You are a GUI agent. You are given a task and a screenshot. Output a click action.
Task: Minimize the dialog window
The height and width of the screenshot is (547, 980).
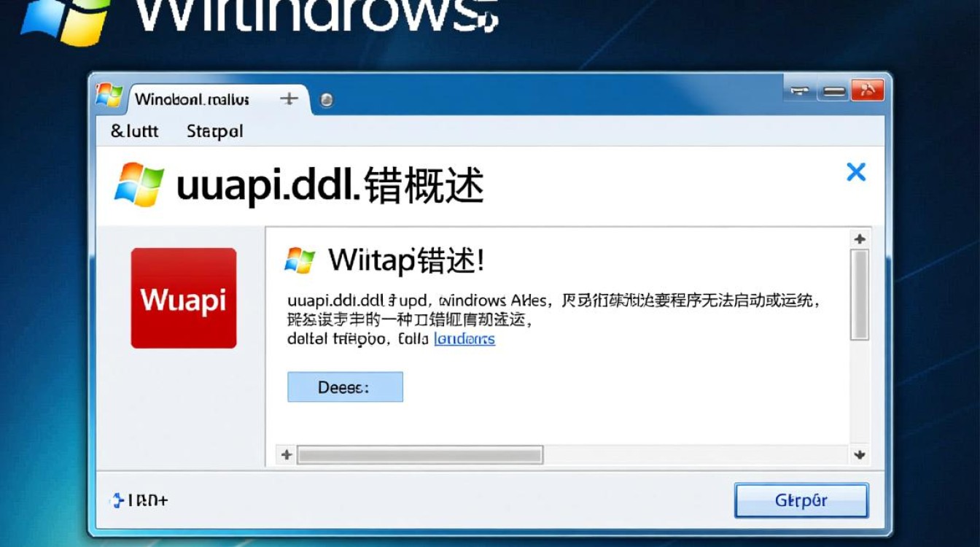[x=800, y=91]
